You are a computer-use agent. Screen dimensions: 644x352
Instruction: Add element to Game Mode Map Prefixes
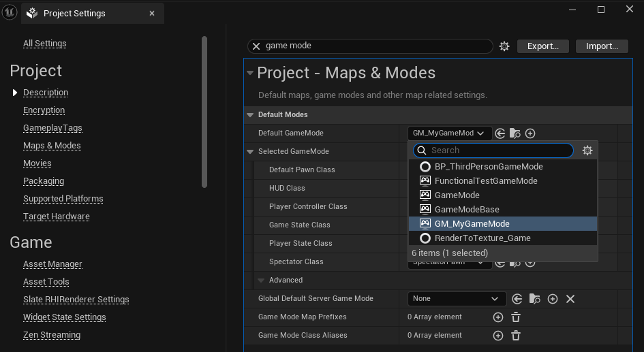pyautogui.click(x=498, y=317)
